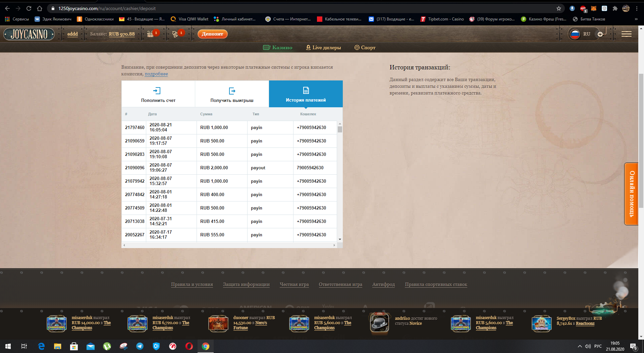Open the browser profile avatar
The height and width of the screenshot is (353, 644).
coord(626,8)
